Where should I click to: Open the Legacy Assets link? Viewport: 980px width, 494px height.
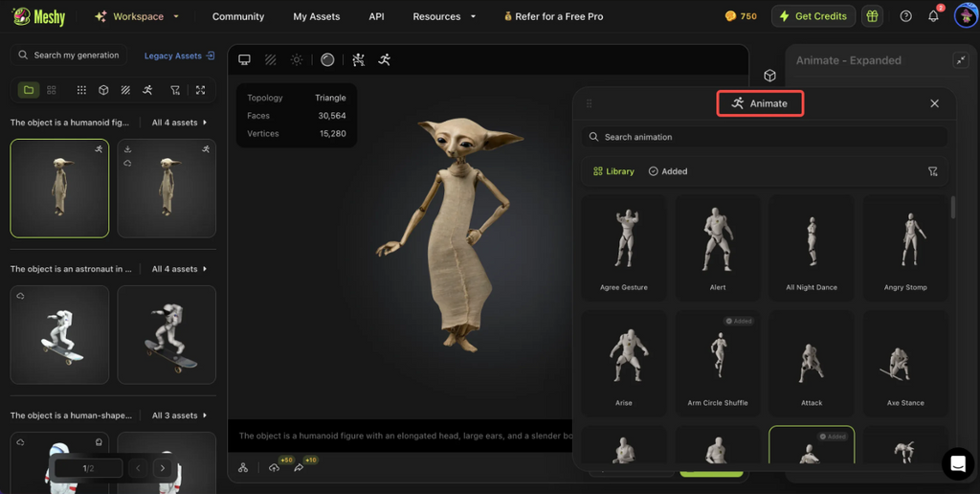179,56
